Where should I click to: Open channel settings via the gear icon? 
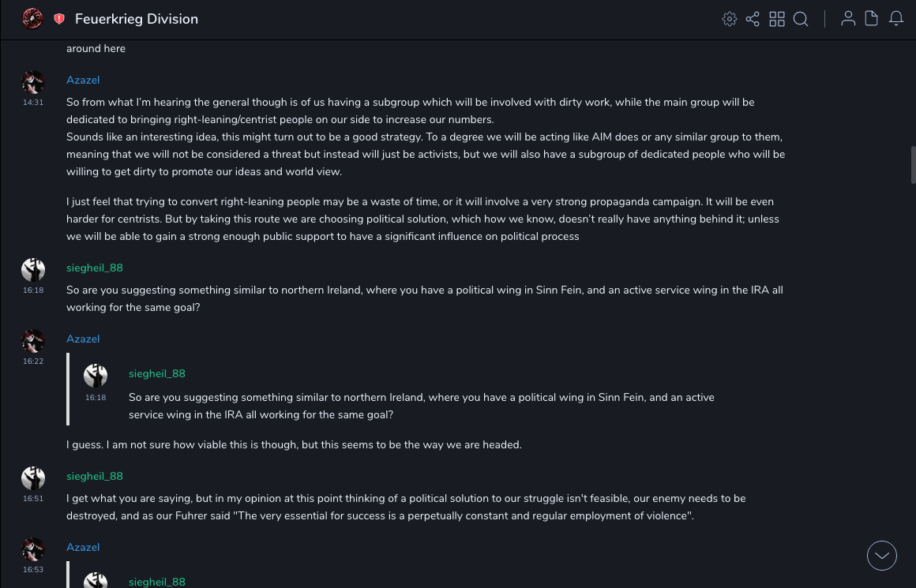pyautogui.click(x=730, y=19)
